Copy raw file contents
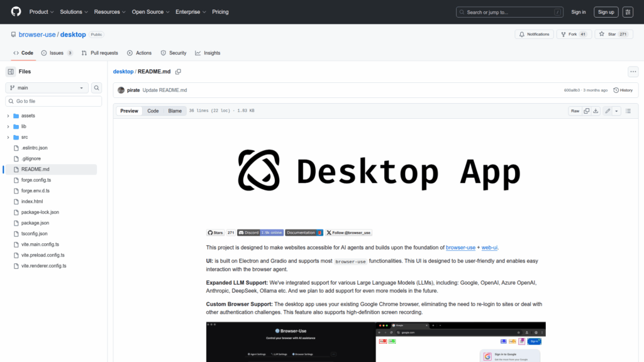Viewport: 644px width, 362px height. [586, 111]
